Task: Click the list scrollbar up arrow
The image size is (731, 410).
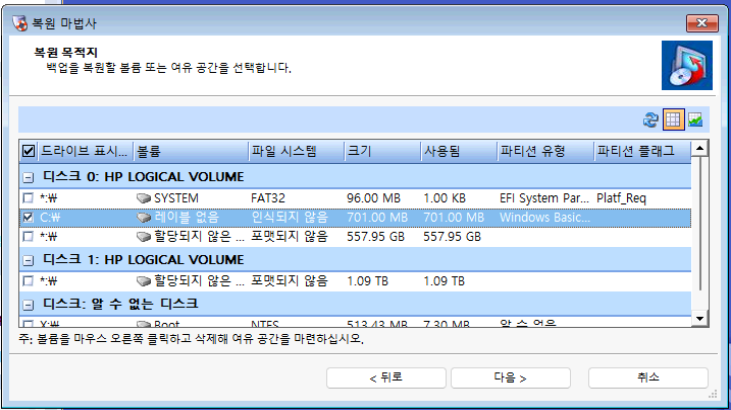Action: point(700,149)
